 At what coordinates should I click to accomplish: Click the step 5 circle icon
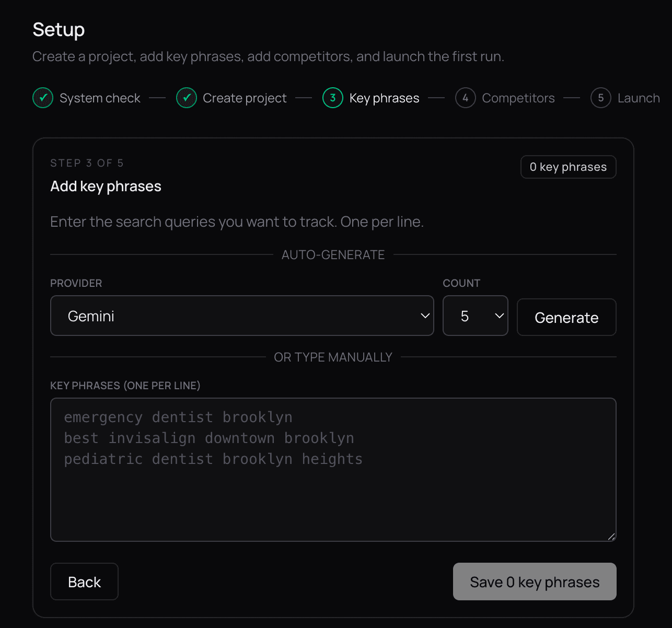pyautogui.click(x=601, y=98)
